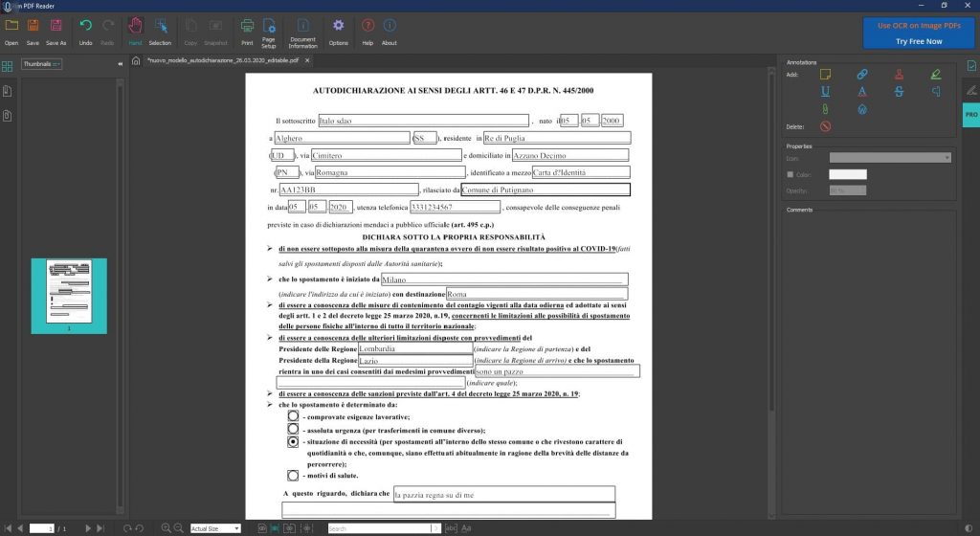
Task: Toggle whole word abc search option
Action: tap(451, 528)
